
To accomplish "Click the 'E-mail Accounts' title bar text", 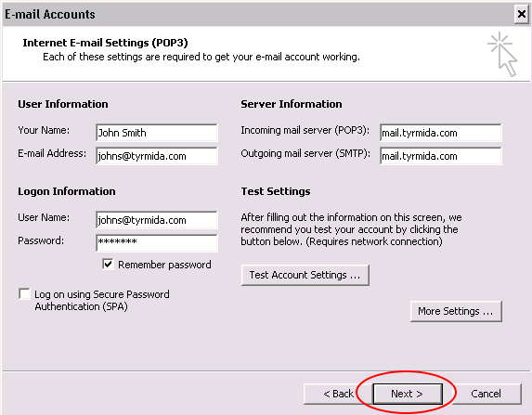I will (x=50, y=14).
